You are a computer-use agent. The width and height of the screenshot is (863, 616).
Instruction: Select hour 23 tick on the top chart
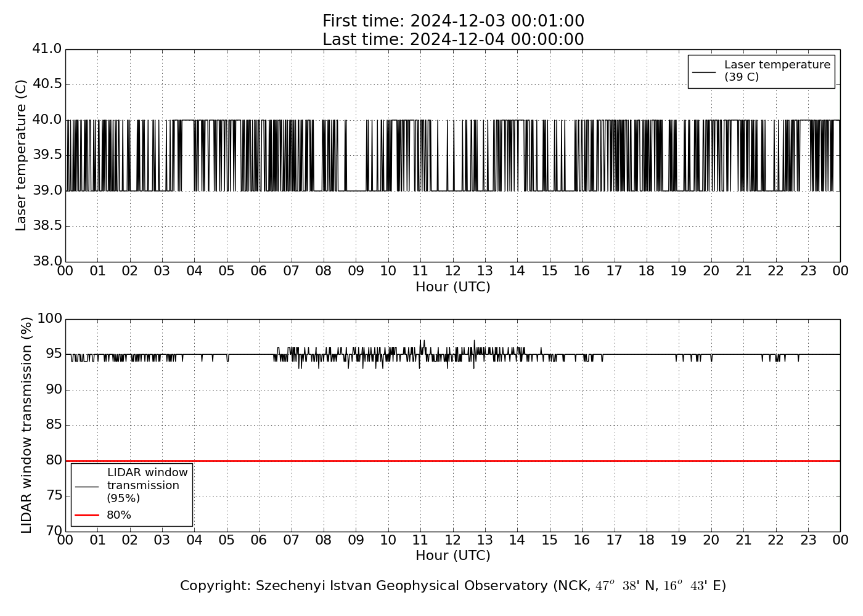click(808, 271)
